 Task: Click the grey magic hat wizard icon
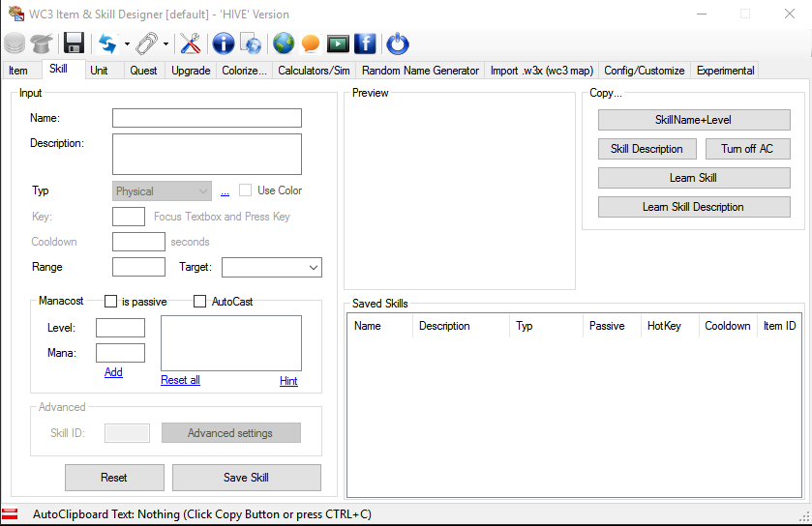[x=42, y=44]
